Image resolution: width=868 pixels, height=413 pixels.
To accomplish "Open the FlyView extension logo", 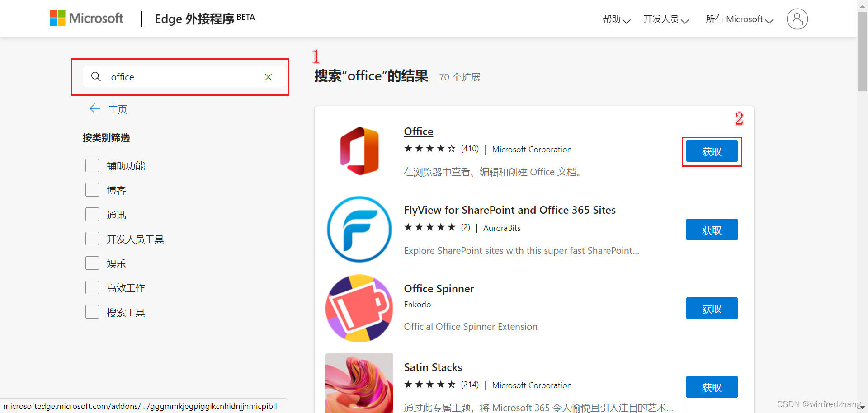I will (x=359, y=229).
